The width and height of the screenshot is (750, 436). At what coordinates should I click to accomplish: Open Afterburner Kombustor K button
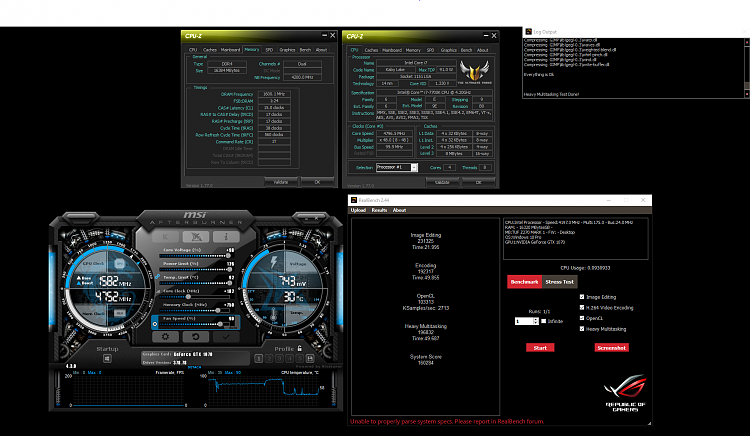pyautogui.click(x=165, y=237)
